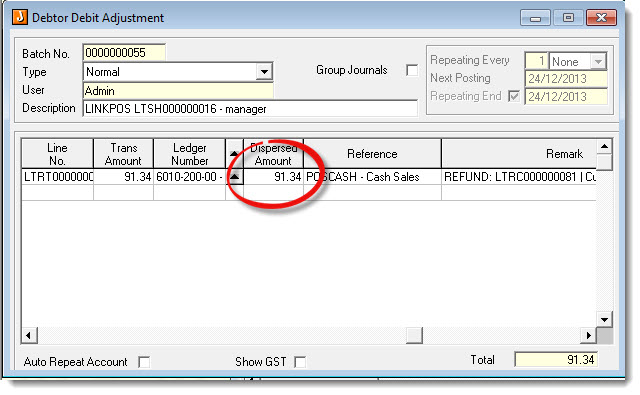Viewport: 640px width, 395px height.
Task: Select the POSCASH - Cash Sales reference cell
Action: pyautogui.click(x=372, y=177)
